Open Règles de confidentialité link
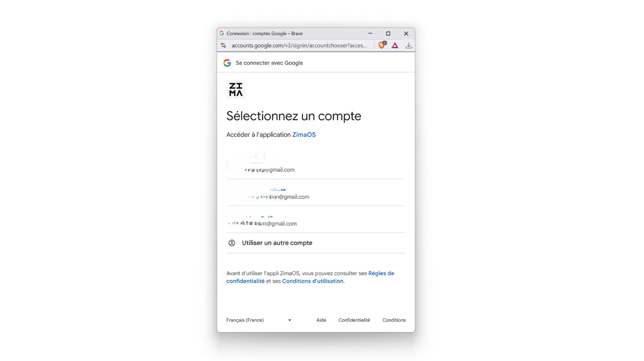The height and width of the screenshot is (361, 644). [381, 273]
